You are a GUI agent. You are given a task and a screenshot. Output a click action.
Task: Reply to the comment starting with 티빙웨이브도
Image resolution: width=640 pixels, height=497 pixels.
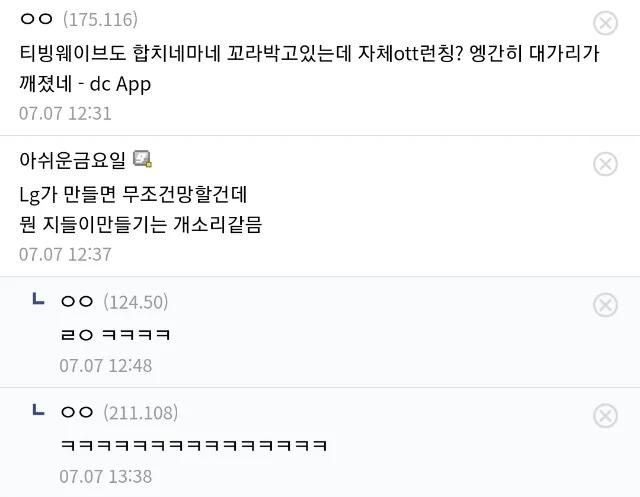point(309,69)
